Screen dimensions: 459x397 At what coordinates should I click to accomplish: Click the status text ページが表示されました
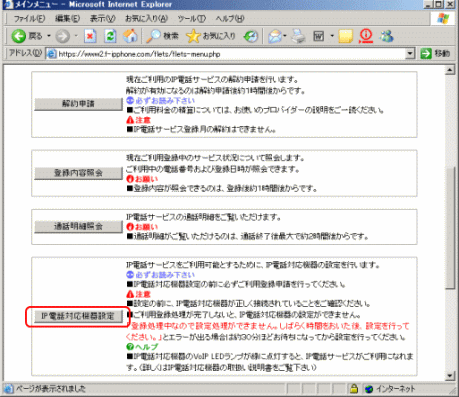(x=51, y=389)
